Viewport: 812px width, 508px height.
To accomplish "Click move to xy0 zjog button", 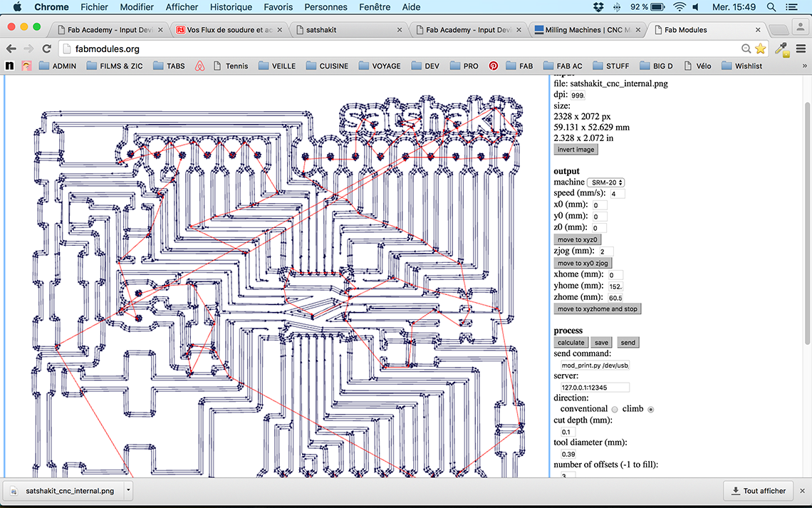I will click(583, 263).
